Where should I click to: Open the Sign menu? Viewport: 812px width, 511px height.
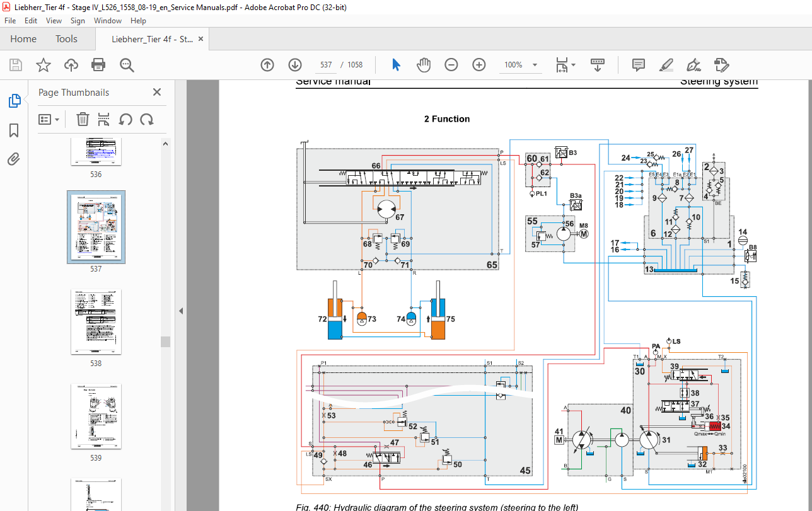pyautogui.click(x=78, y=21)
